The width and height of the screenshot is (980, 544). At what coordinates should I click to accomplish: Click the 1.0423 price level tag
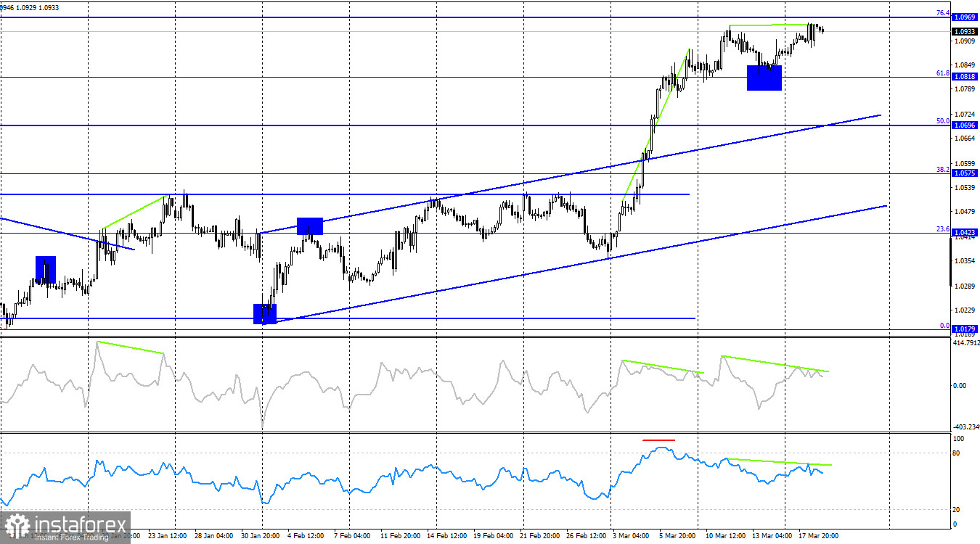coord(965,233)
